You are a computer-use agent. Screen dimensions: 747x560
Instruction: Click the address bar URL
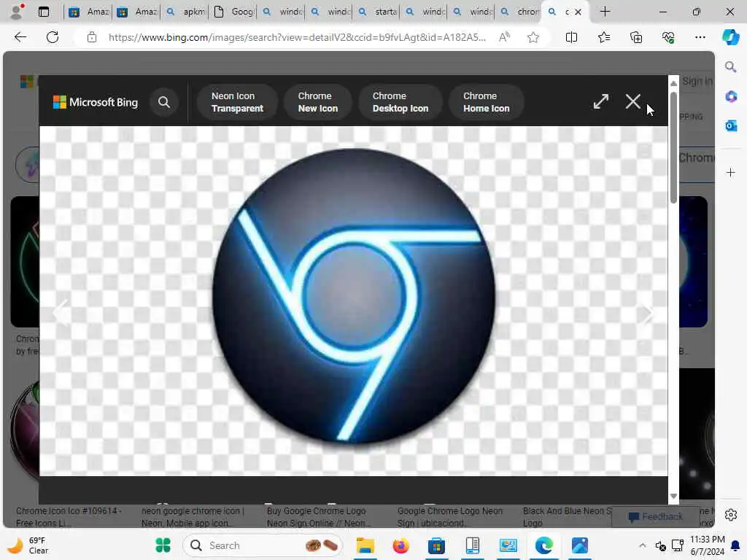click(x=298, y=37)
